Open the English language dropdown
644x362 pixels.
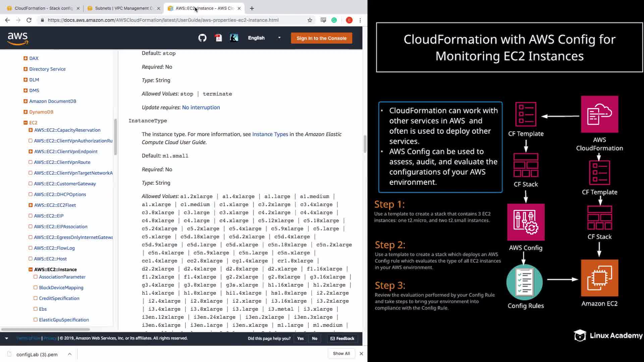click(x=264, y=38)
